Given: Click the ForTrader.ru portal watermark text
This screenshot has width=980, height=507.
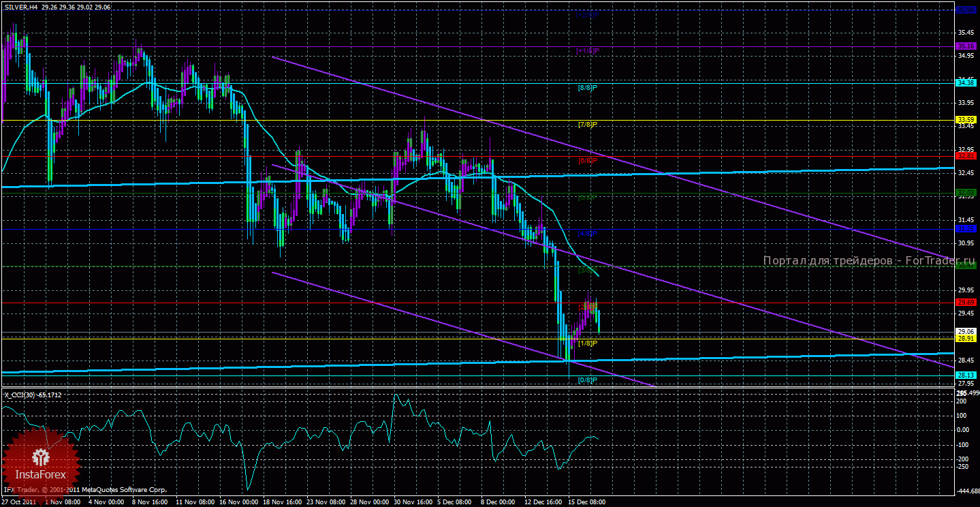Looking at the screenshot, I should (x=869, y=260).
